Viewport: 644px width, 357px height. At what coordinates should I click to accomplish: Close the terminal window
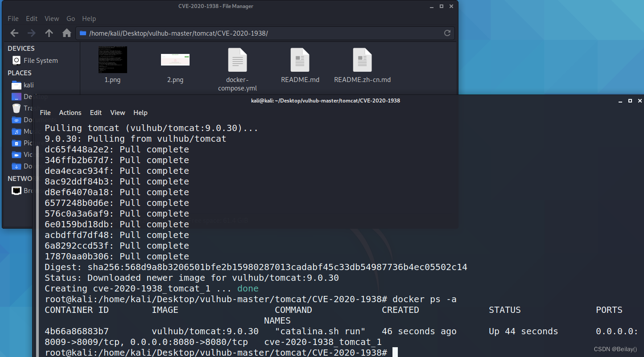(640, 101)
